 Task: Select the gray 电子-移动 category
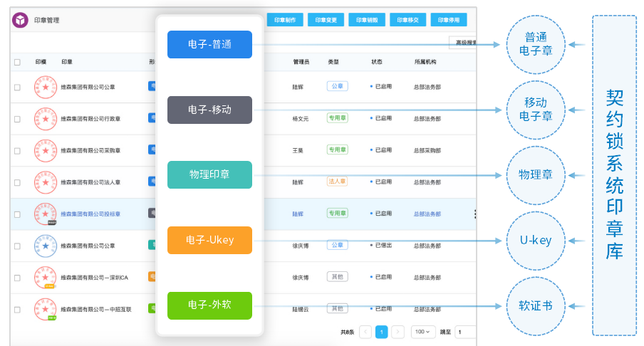(209, 110)
